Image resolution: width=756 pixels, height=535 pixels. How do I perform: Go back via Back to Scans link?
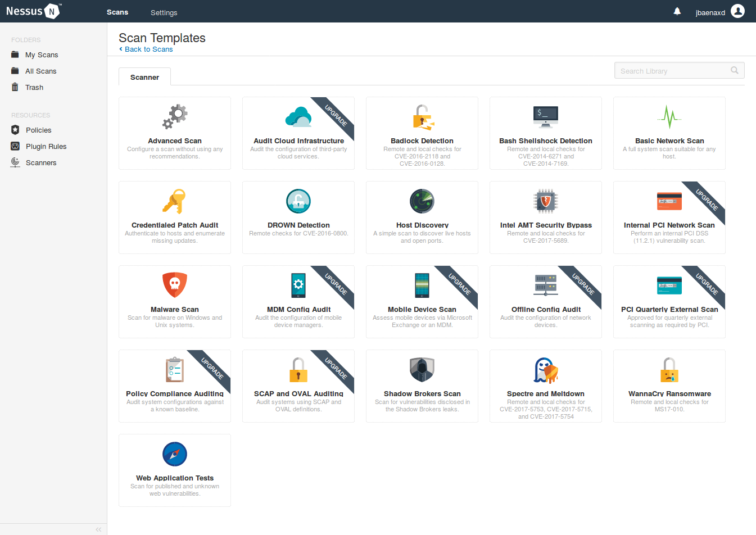click(x=148, y=49)
